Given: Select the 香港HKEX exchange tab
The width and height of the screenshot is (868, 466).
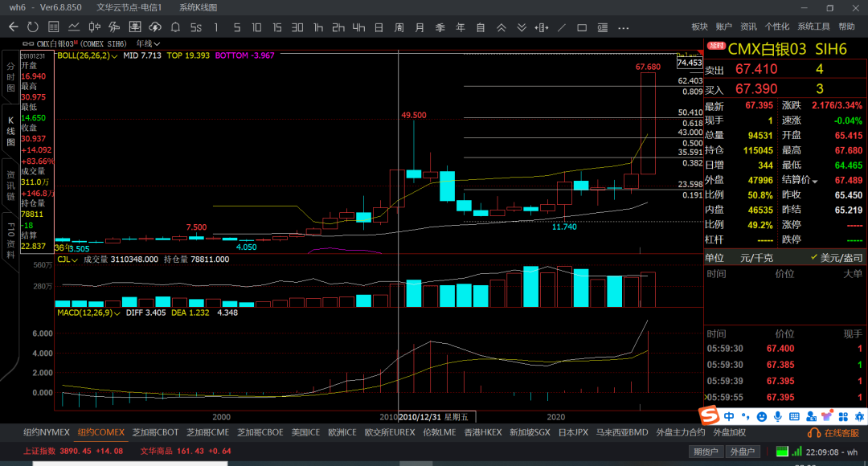Looking at the screenshot, I should (483, 432).
